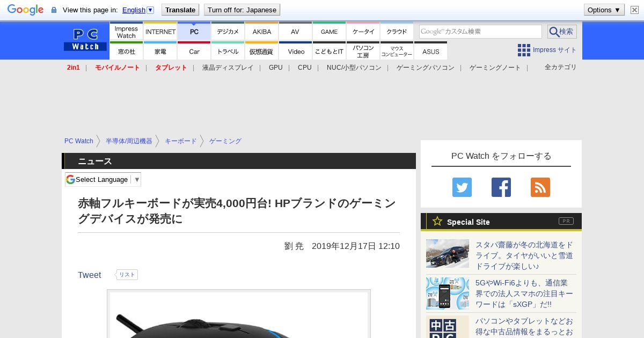This screenshot has height=338, width=644.
Task: Open the ASUS tab
Action: pos(431,51)
